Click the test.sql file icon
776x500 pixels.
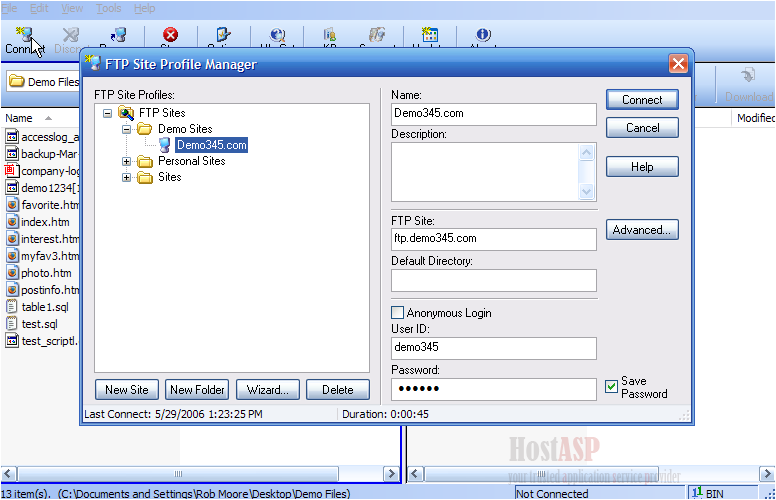click(12, 324)
